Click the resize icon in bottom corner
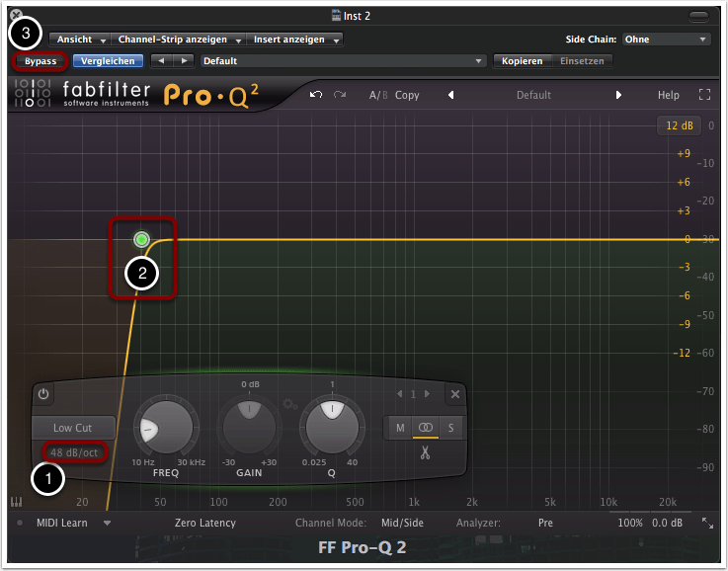728x571 pixels. [x=707, y=523]
